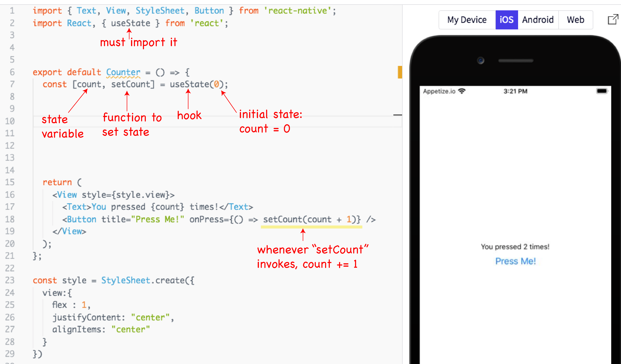This screenshot has width=621, height=364.
Task: Click line number 7 in the gutter
Action: (x=12, y=84)
